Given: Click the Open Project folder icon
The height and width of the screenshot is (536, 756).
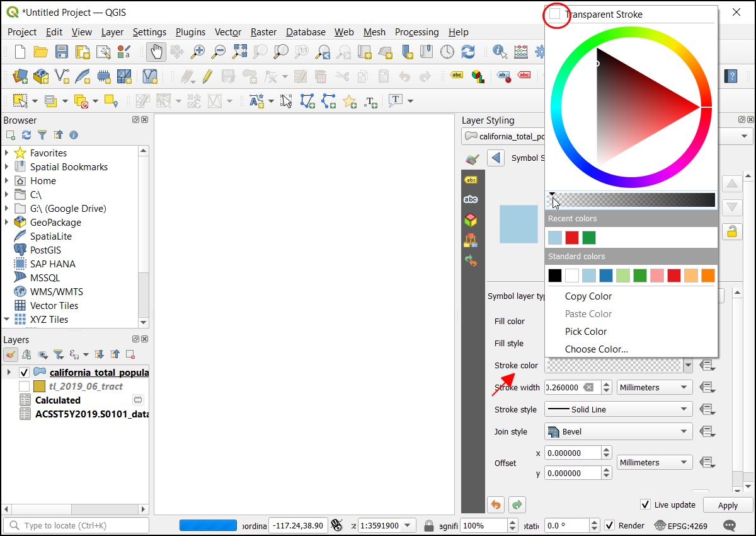Looking at the screenshot, I should point(41,52).
